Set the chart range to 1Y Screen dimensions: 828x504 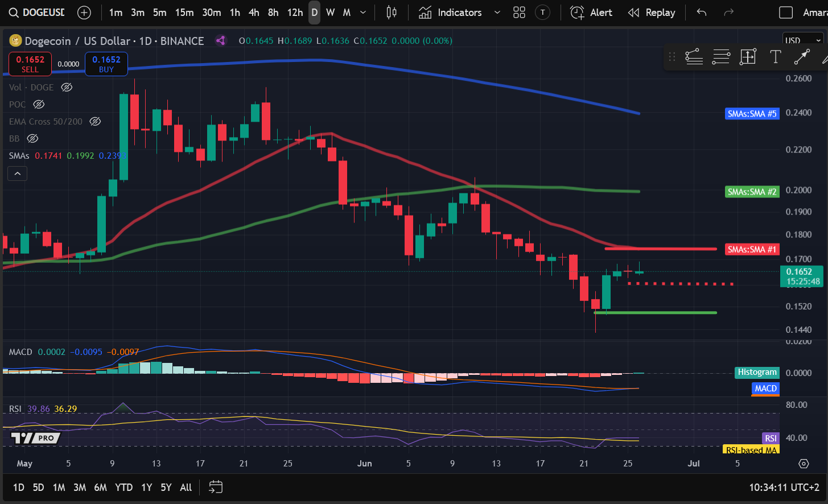pyautogui.click(x=146, y=488)
